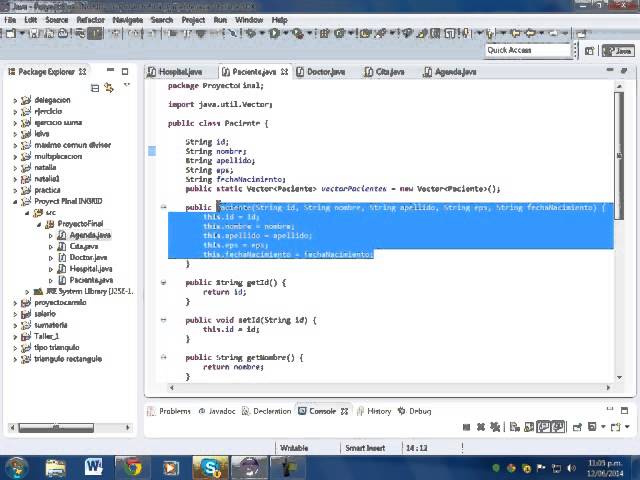640x480 pixels.
Task: Toggle Scroll Lock in the Console toolbar
Action: coord(529,427)
